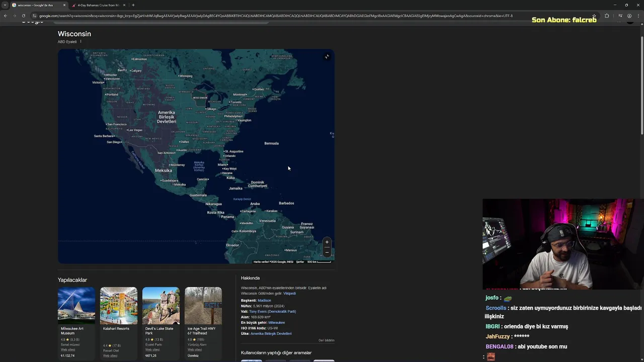This screenshot has height=362, width=644.
Task: Open Kalahari Resorts photo
Action: [119, 306]
